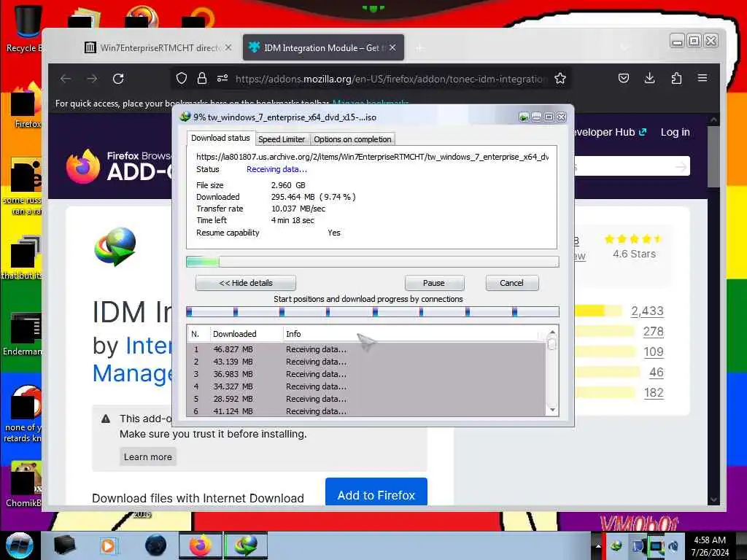This screenshot has height=560, width=747.
Task: Open the Firefox desktop shortcut
Action: [27, 106]
